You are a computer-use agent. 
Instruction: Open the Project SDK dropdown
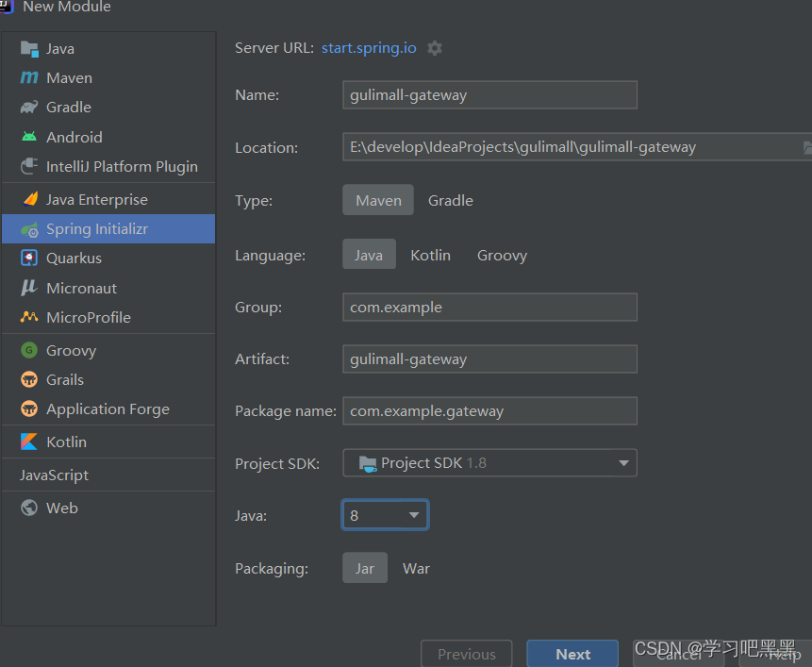[x=489, y=463]
